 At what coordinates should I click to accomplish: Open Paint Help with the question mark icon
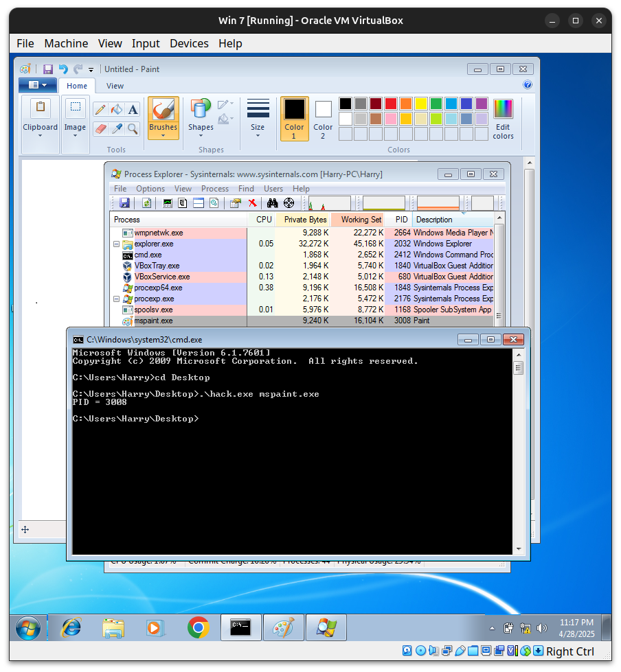pos(528,84)
